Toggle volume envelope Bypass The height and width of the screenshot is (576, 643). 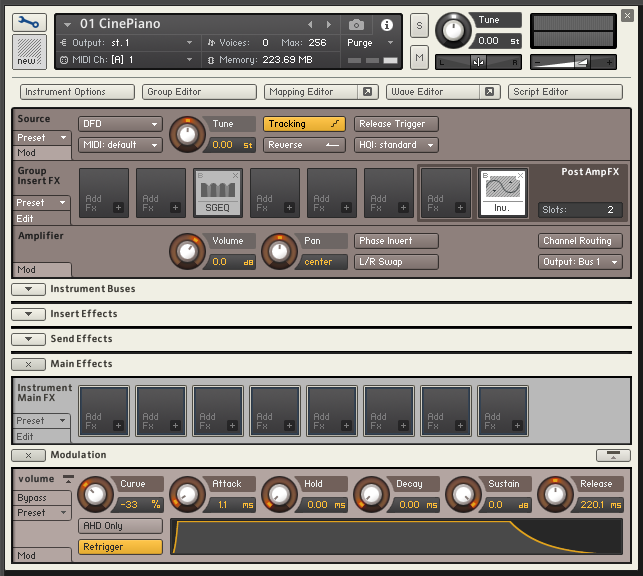pos(42,498)
